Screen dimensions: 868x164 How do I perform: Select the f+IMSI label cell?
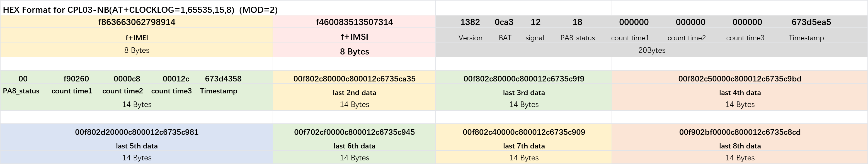click(354, 37)
